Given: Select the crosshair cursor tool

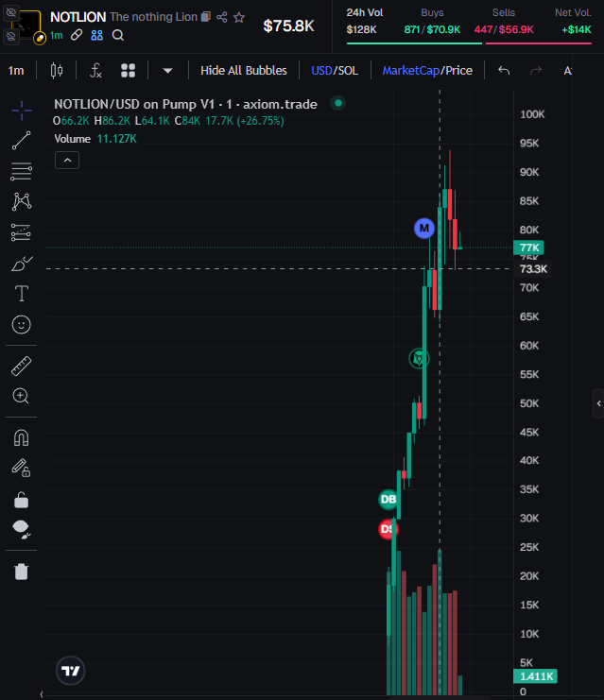Looking at the screenshot, I should click(22, 111).
